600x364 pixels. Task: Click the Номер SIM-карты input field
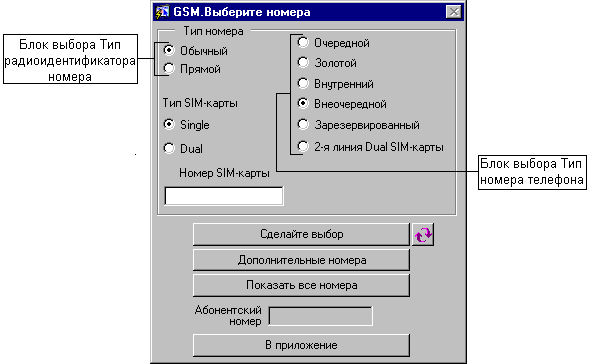click(224, 196)
